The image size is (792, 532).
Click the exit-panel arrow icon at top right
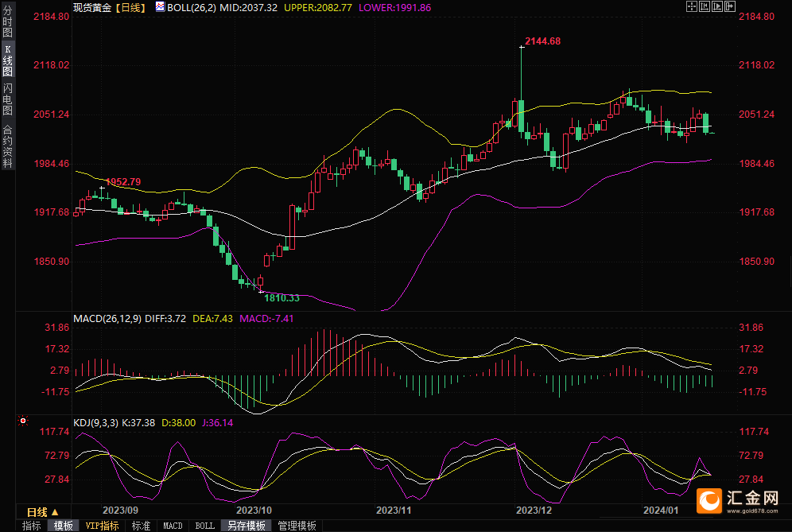coord(731,6)
